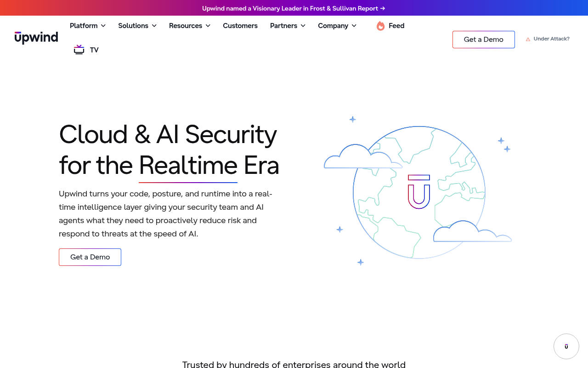This screenshot has height=368, width=588.
Task: Click the Under Attack warning triangle icon
Action: [528, 39]
